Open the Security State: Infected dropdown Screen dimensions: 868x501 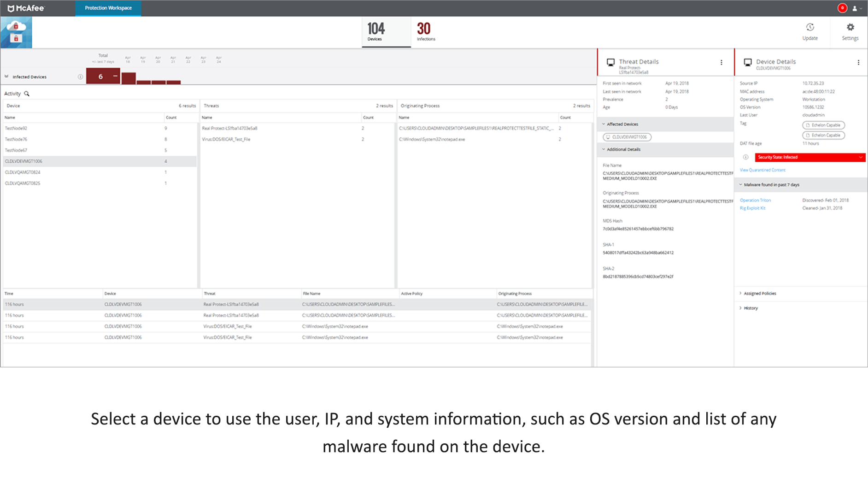pyautogui.click(x=810, y=157)
